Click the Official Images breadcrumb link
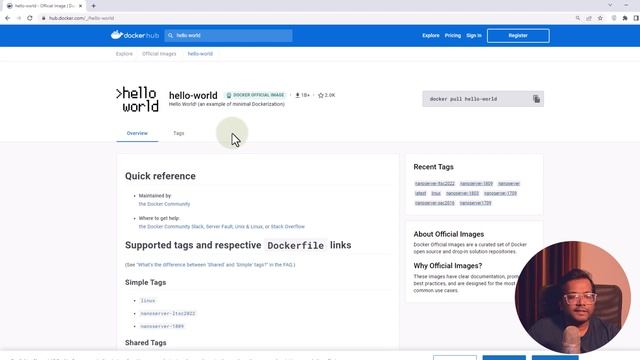 [159, 54]
